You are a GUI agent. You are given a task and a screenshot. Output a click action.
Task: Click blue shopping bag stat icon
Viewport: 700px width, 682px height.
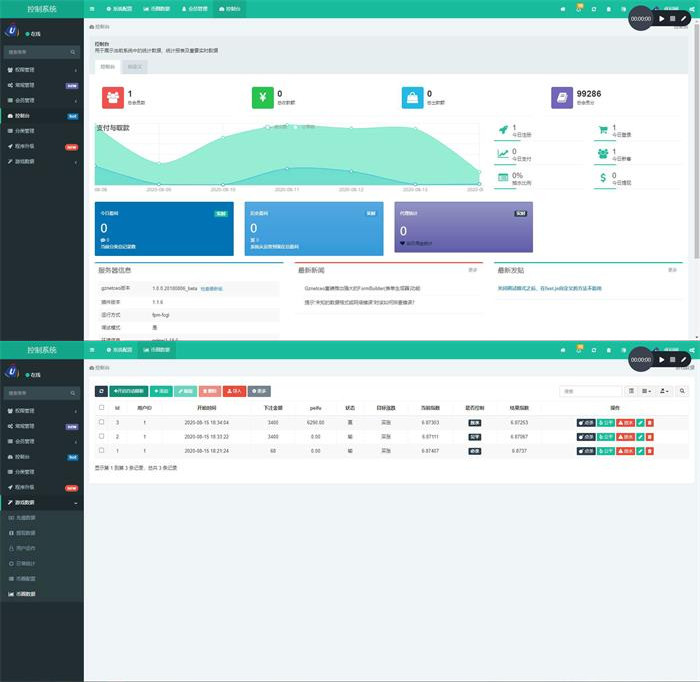(x=412, y=97)
